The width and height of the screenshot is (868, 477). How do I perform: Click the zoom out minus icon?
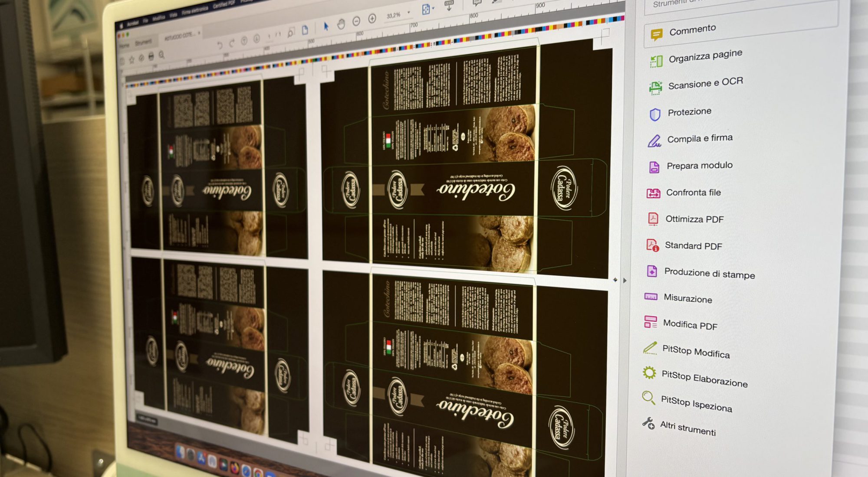[356, 21]
